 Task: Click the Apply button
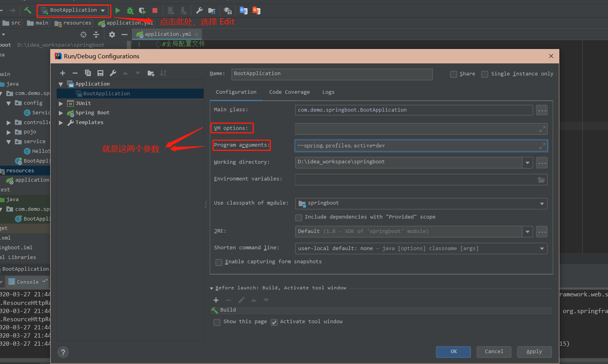click(x=534, y=352)
